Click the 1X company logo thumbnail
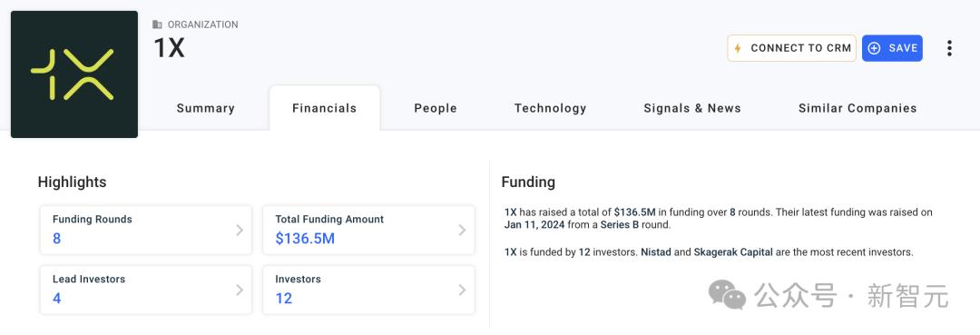Screen dimensions: 980x335 74,74
